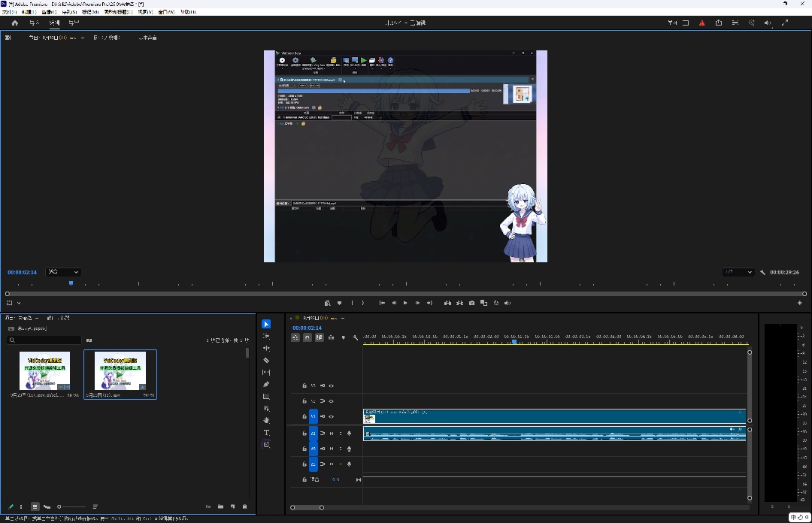Open the freeform view options menu
This screenshot has height=523, width=812.
[47, 506]
